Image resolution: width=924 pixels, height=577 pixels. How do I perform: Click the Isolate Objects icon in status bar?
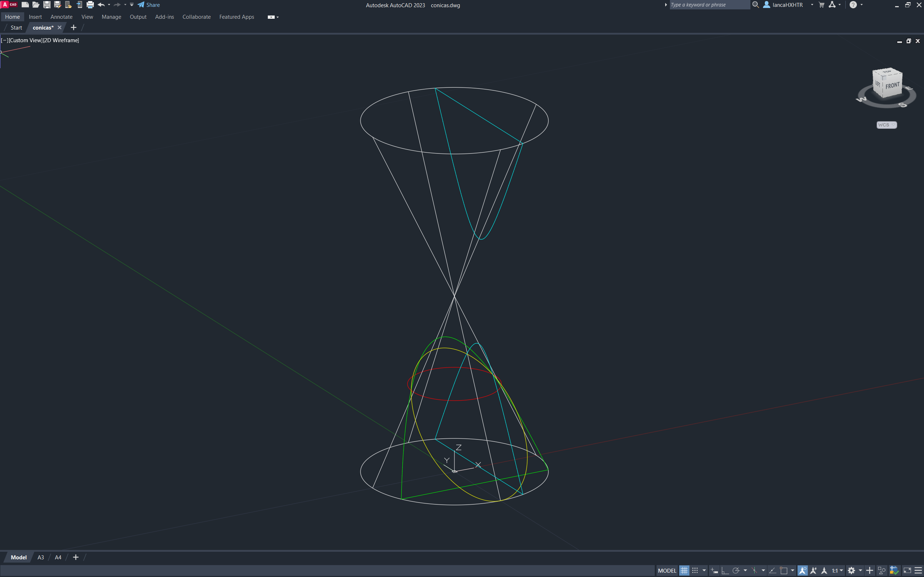[x=882, y=571]
